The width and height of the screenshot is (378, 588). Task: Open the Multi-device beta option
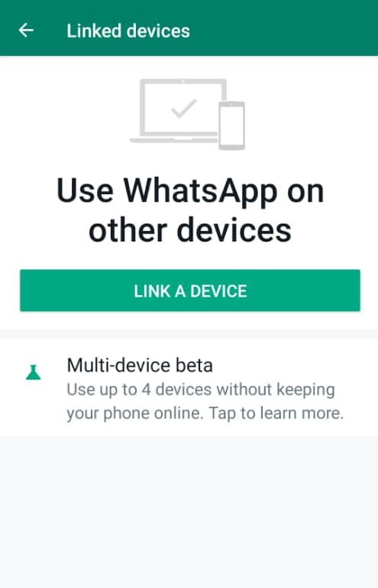click(189, 388)
